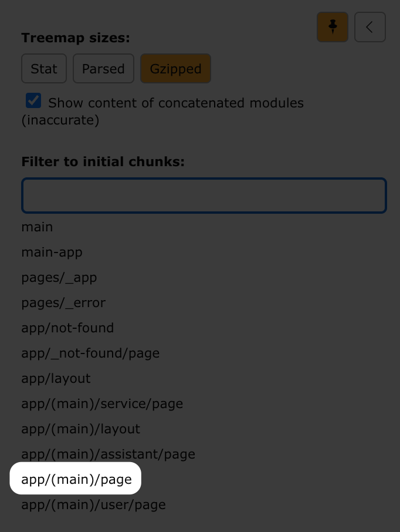400x532 pixels.
Task: Select Gzipped treemap size
Action: pos(175,69)
